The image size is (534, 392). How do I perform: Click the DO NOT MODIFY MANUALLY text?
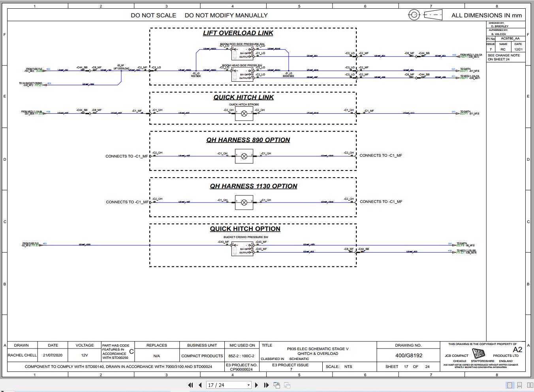click(226, 15)
